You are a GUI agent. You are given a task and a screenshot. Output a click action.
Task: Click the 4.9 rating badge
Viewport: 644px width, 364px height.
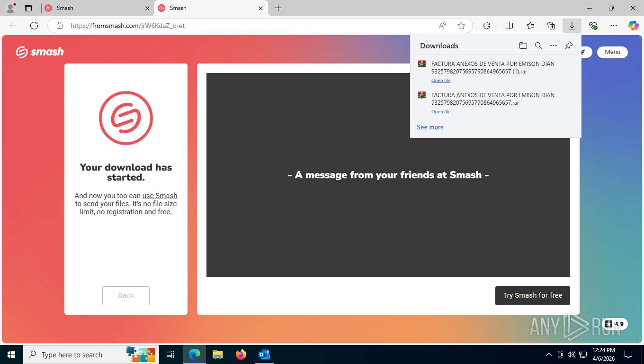tap(615, 324)
